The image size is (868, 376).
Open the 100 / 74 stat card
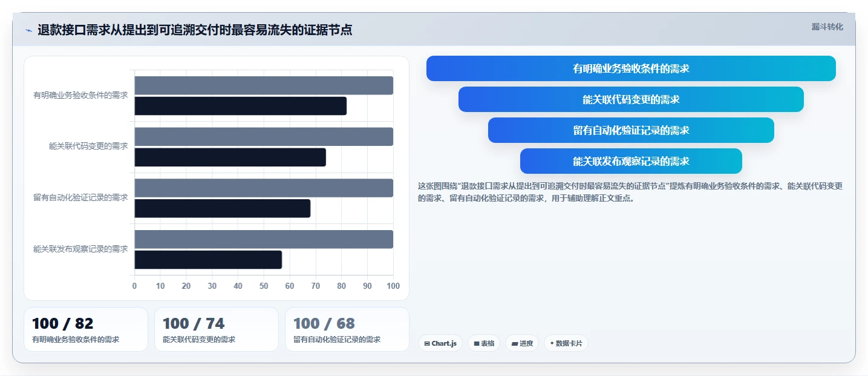tap(217, 329)
